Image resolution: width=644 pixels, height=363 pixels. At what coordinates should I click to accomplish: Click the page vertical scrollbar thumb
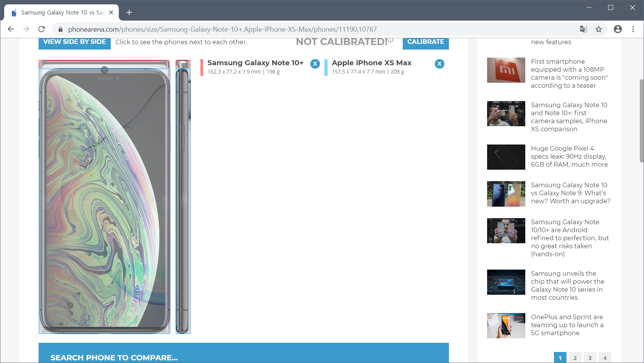coord(641,121)
